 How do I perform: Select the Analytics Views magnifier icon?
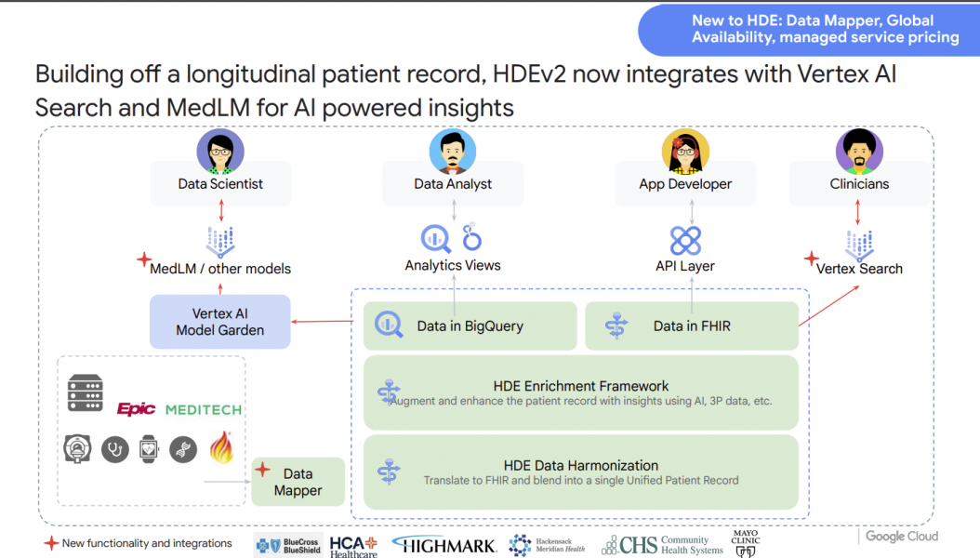(433, 237)
